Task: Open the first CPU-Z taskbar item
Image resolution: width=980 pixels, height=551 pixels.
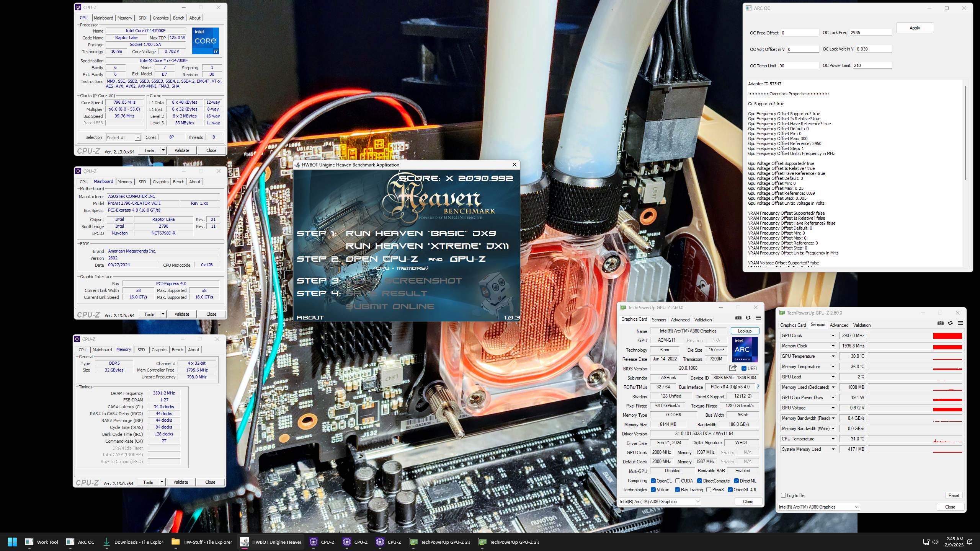Action: click(x=322, y=542)
